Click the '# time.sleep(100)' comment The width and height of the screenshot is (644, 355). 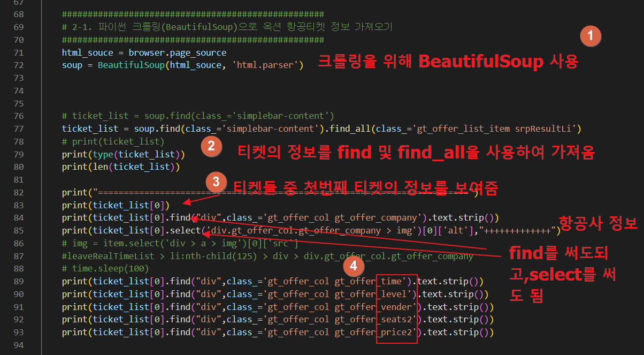tap(105, 268)
